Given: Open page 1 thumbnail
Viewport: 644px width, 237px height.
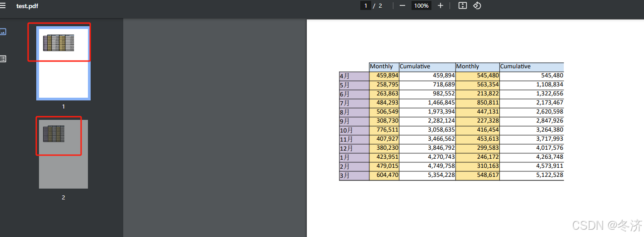Looking at the screenshot, I should tap(63, 63).
